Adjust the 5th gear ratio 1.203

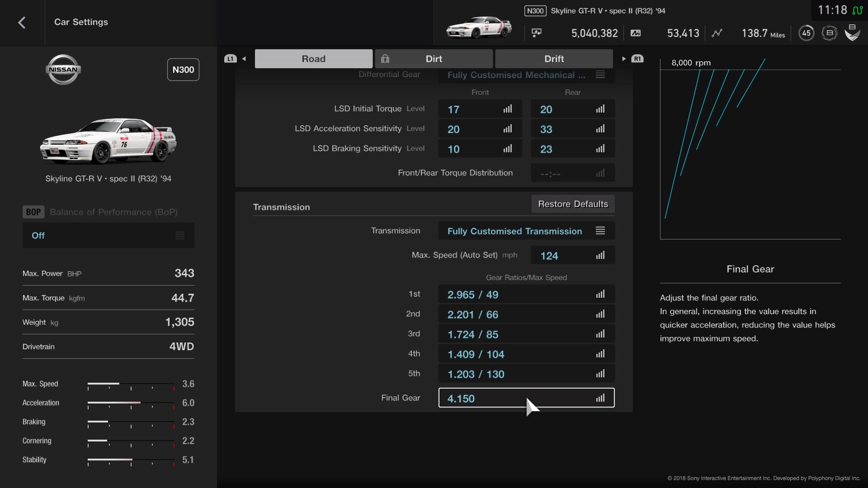(x=526, y=374)
